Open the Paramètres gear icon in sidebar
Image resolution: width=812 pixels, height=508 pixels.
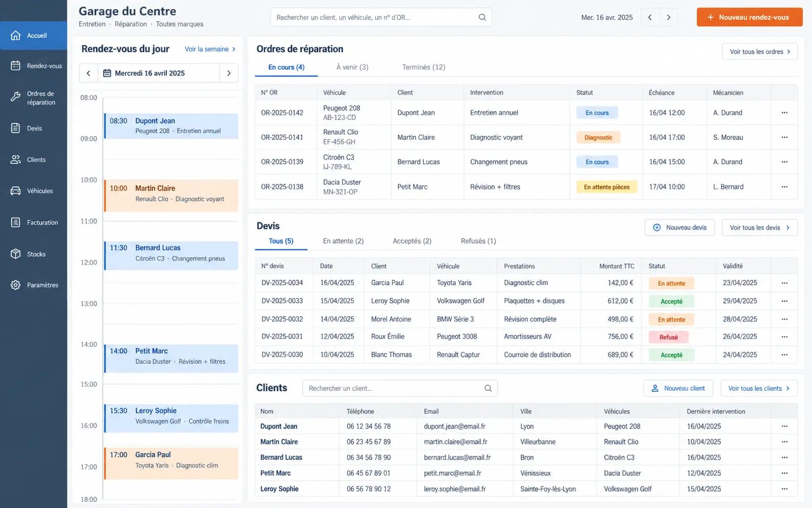(16, 285)
